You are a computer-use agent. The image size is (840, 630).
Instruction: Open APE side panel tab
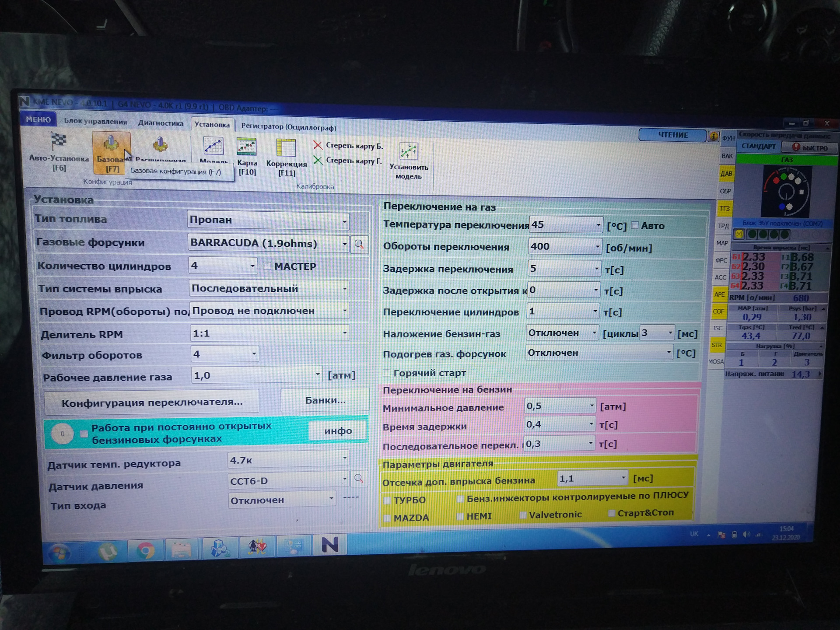(719, 294)
